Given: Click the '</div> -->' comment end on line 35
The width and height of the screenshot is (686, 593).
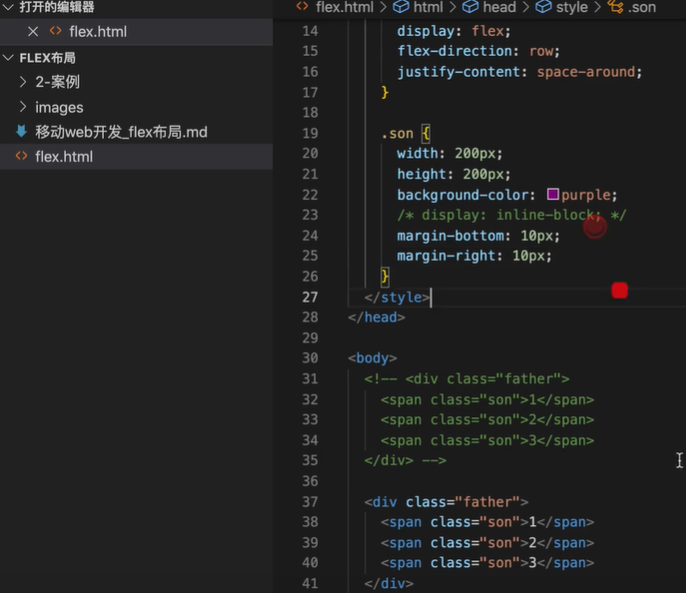Looking at the screenshot, I should pyautogui.click(x=405, y=461).
